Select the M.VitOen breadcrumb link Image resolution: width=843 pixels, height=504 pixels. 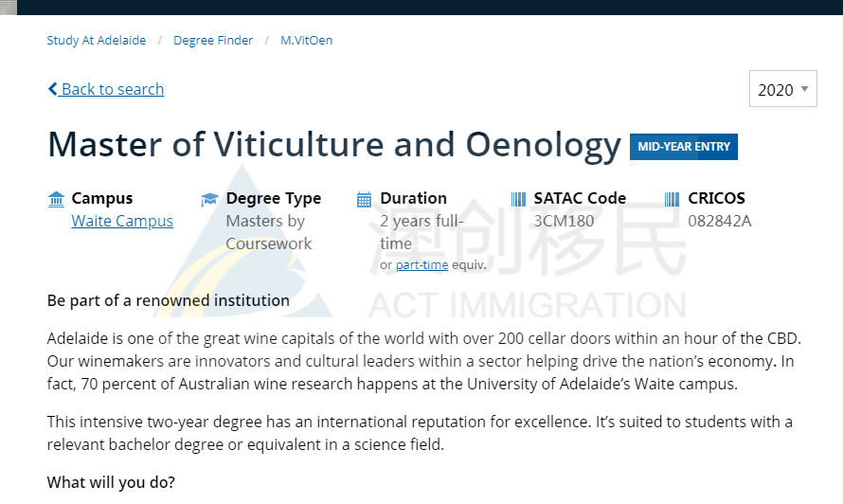(307, 41)
